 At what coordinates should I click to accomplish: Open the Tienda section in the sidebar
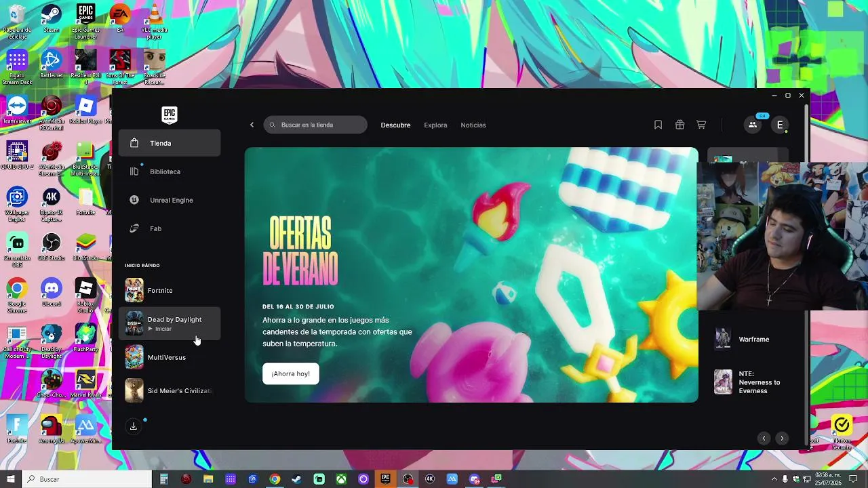[x=170, y=143]
